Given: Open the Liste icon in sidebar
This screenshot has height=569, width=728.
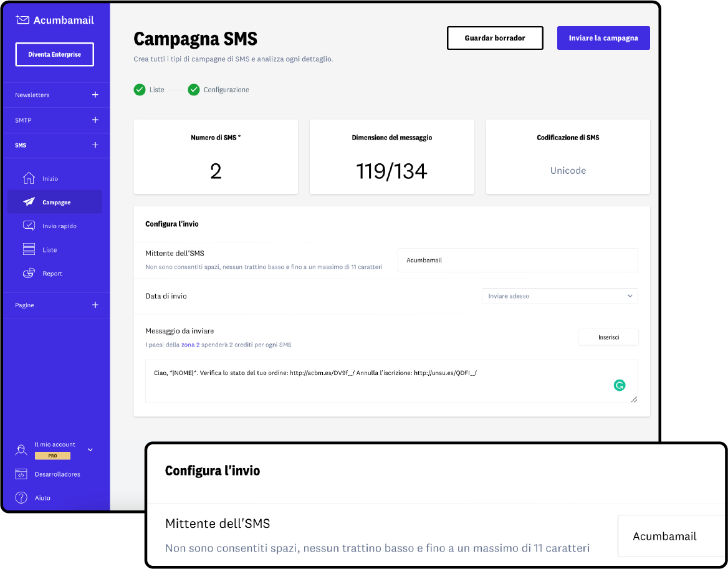Looking at the screenshot, I should click(29, 249).
